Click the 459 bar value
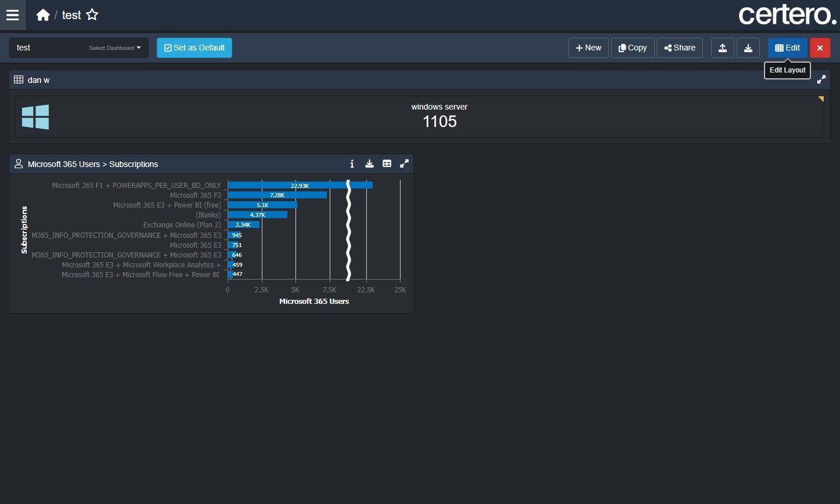840x504 pixels. click(x=237, y=265)
